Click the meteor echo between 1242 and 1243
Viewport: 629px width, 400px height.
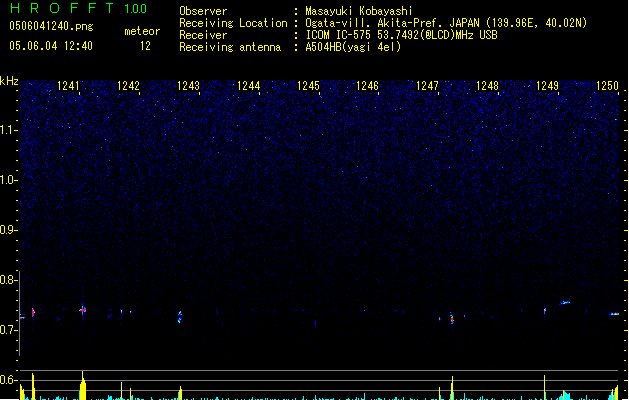coord(180,317)
